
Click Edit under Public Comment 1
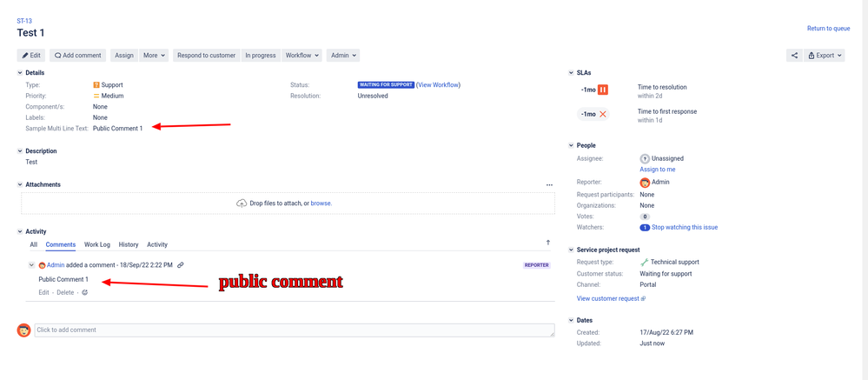[43, 292]
